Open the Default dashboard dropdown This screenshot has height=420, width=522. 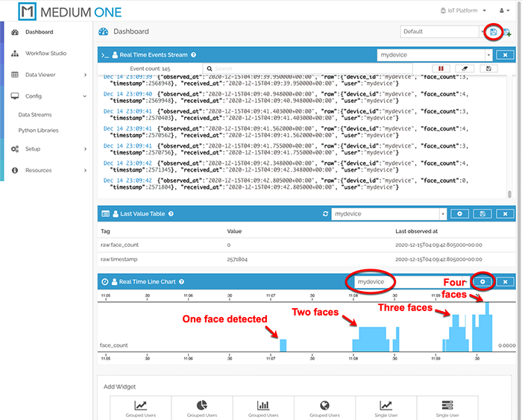(438, 32)
